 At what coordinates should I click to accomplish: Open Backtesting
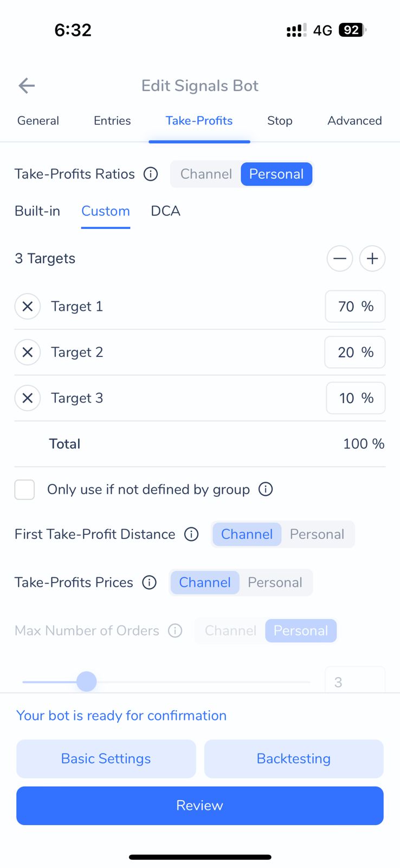pos(294,758)
